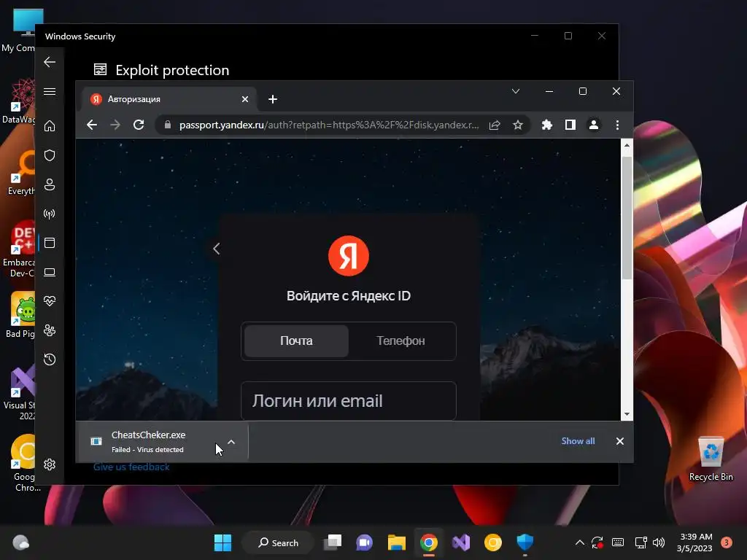Open Windows Security settings gear
This screenshot has height=560, width=747.
(x=50, y=464)
